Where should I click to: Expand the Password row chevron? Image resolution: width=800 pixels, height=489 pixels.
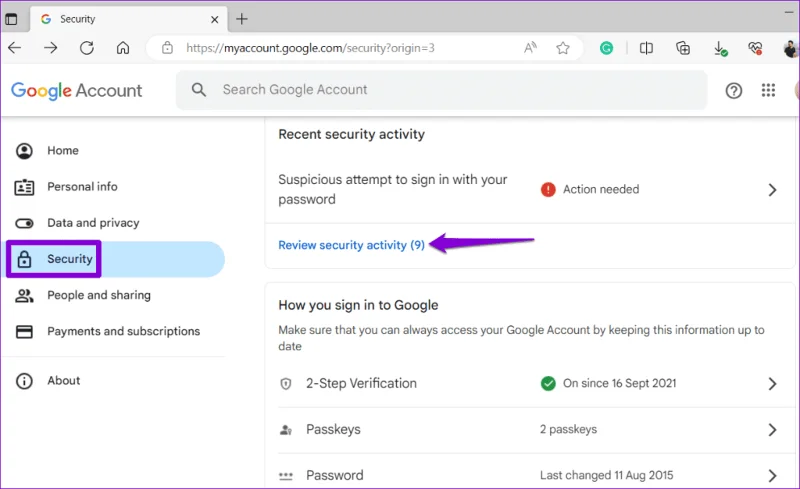(772, 476)
